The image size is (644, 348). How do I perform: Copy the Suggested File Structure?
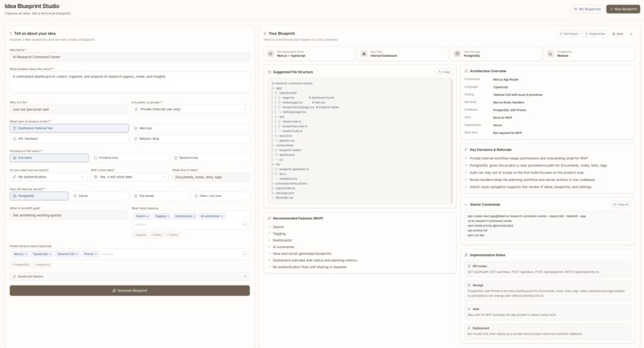pyautogui.click(x=443, y=72)
